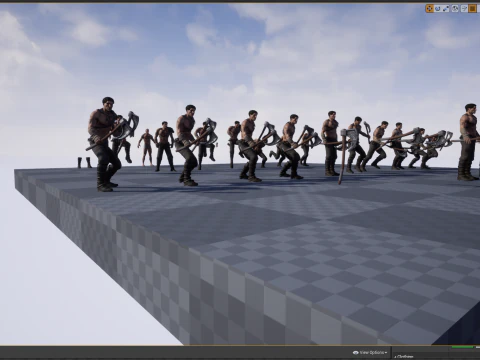
Task: Select the Translate (move) gizmo tool
Action: 429,8
